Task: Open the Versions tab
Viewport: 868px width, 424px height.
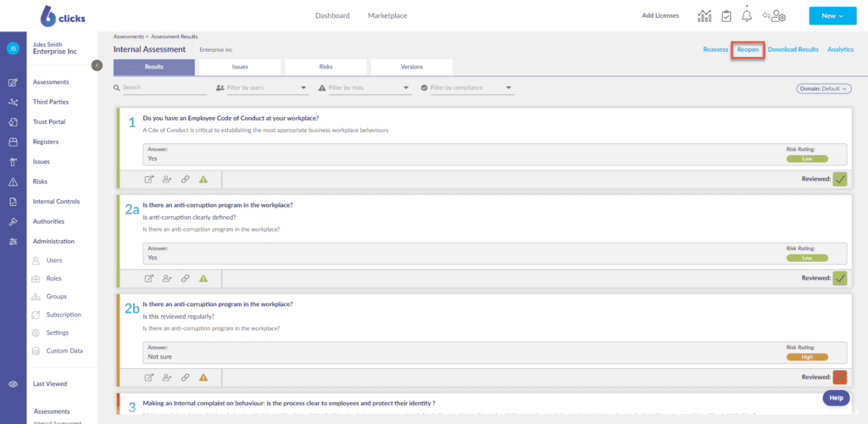Action: pos(411,66)
